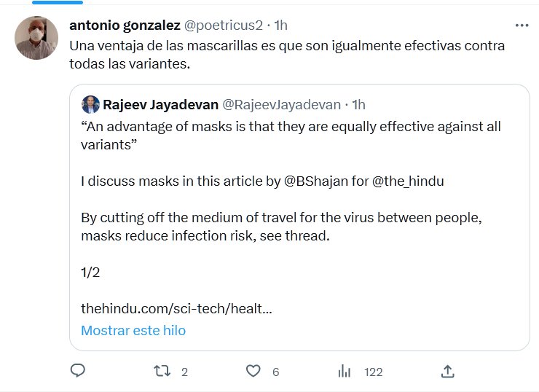Open the three-dot more options menu
The height and width of the screenshot is (392, 539).
coord(522,25)
